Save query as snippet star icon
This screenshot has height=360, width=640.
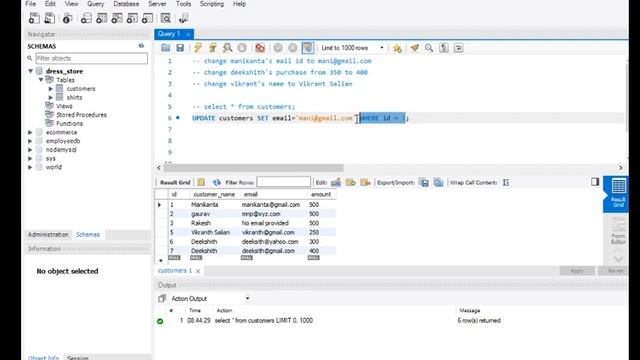point(397,48)
